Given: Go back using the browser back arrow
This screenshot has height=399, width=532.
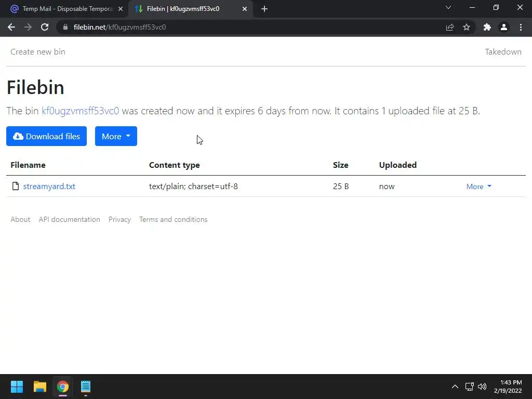Looking at the screenshot, I should (x=11, y=27).
